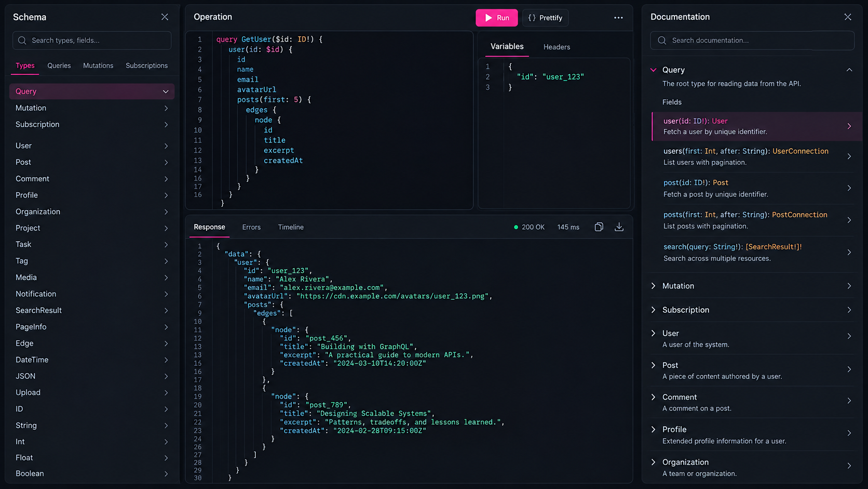Open the users UserConnection field docs
This screenshot has height=489, width=868.
click(757, 156)
